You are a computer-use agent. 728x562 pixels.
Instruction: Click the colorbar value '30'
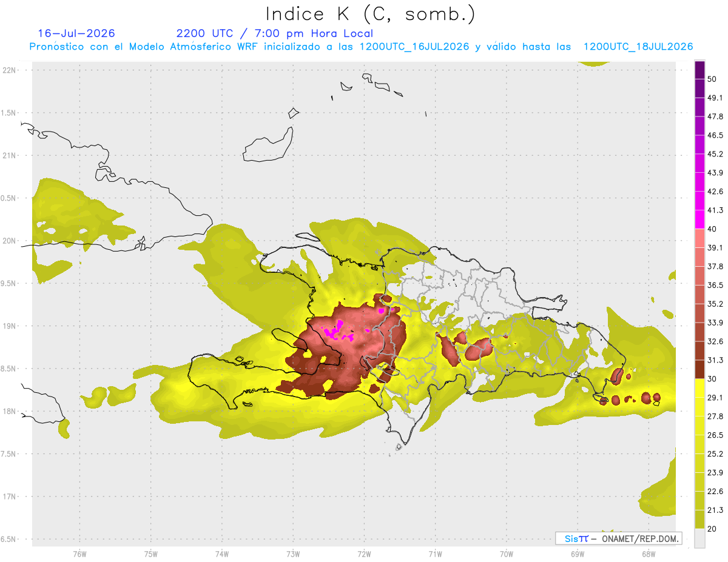pos(712,379)
